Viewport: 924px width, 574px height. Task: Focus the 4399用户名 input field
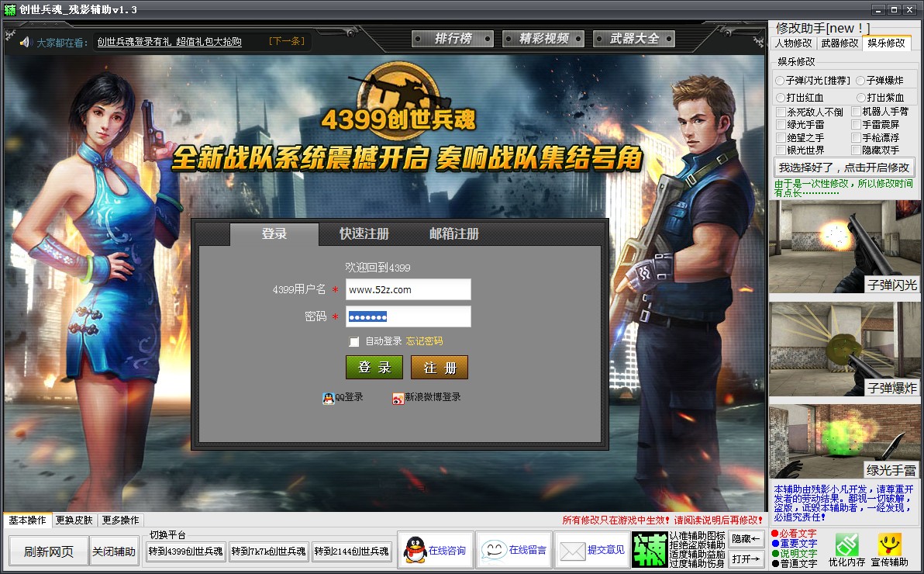coord(408,289)
